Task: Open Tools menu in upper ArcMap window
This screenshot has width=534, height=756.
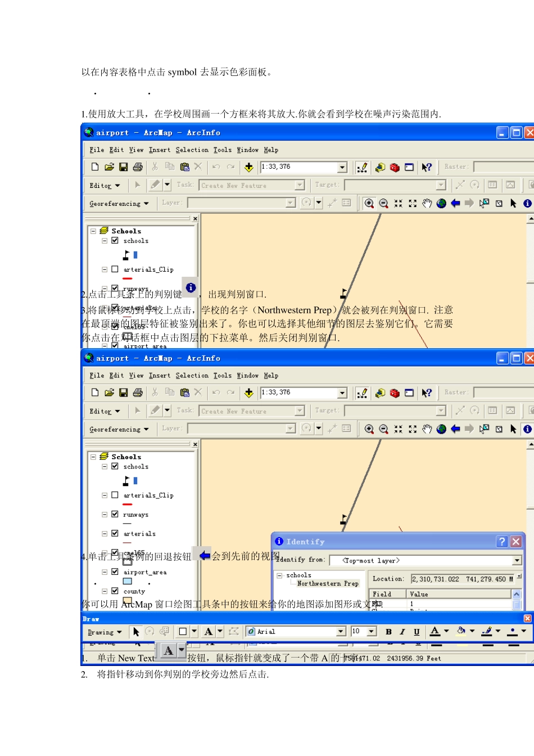Action: pos(222,150)
